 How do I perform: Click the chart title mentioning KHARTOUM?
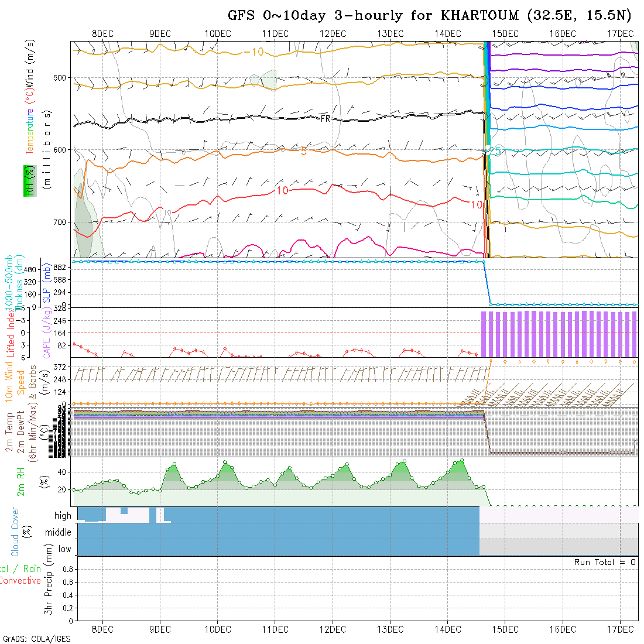(x=430, y=16)
